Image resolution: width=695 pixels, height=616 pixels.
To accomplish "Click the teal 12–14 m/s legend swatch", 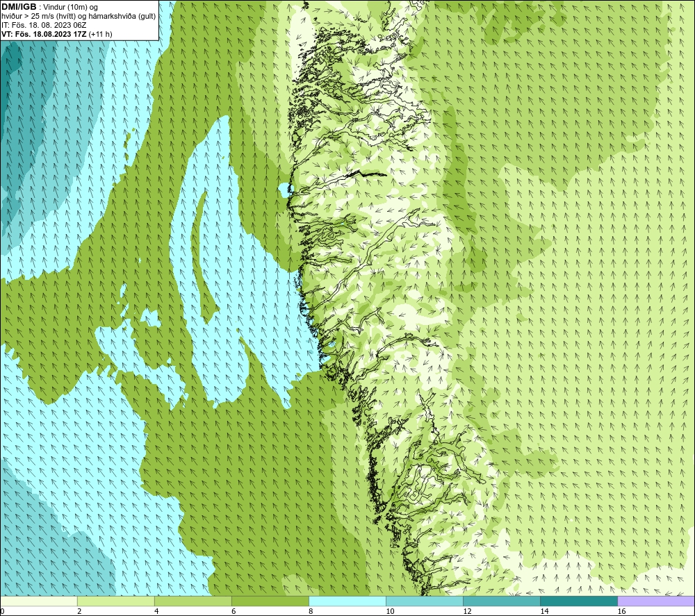I will tap(502, 601).
